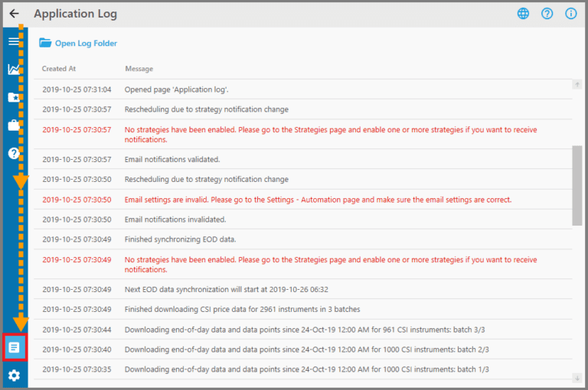
Task: Select the "Opened page 'Application log'." message
Action: coord(176,89)
